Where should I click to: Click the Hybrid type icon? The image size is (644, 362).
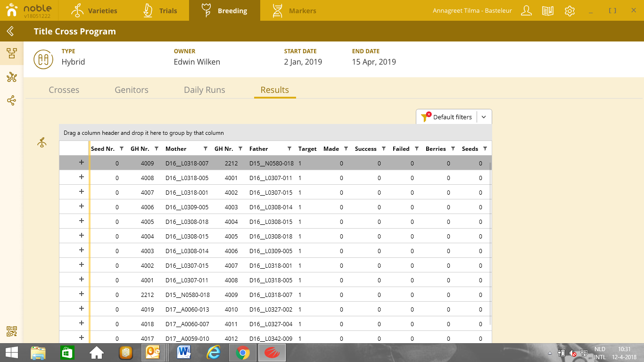tap(43, 59)
